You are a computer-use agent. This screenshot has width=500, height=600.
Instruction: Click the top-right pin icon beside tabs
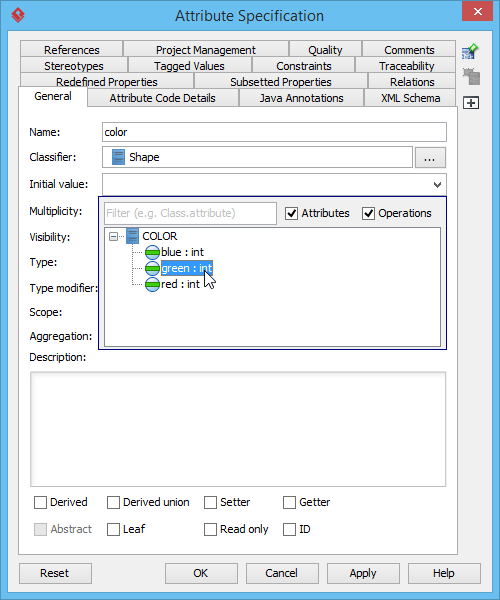click(x=470, y=51)
